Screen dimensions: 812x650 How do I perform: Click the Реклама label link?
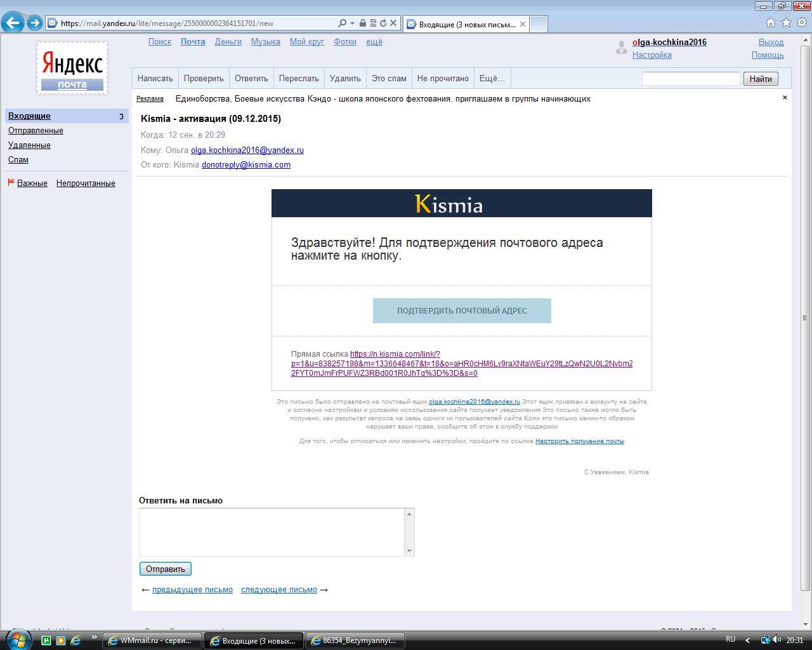(150, 98)
